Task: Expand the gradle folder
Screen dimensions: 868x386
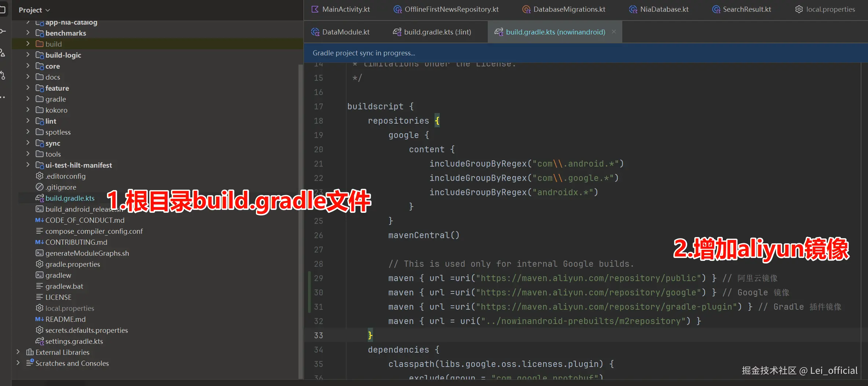Action: pos(28,99)
